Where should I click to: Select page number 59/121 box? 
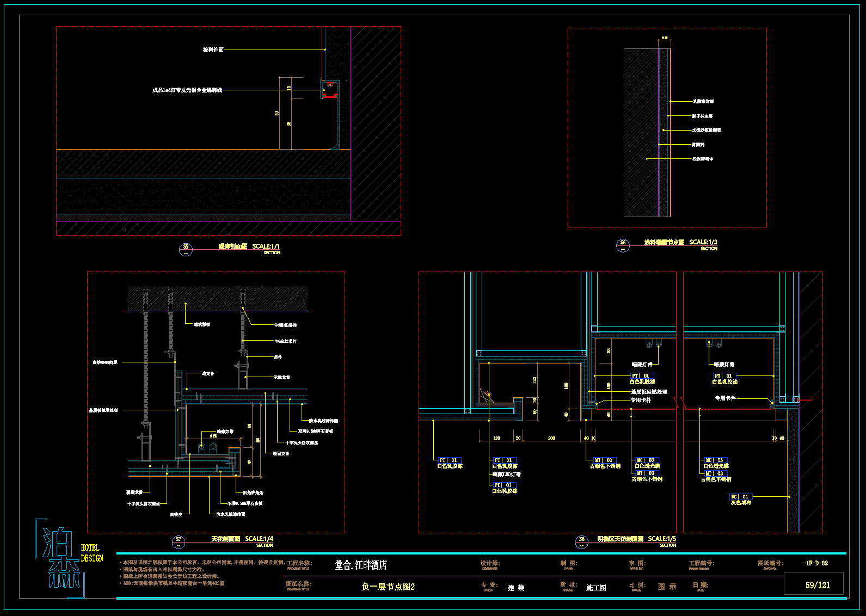(x=818, y=585)
